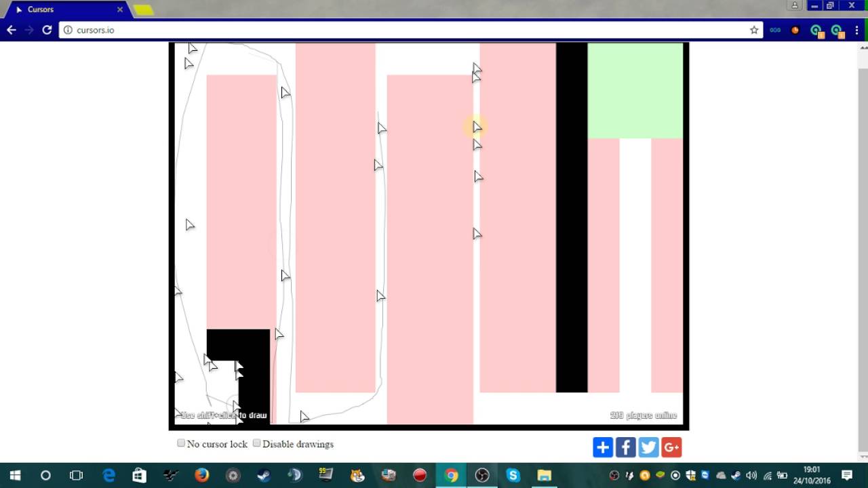Open the Windows Store taskbar icon
Screen dimensions: 868x488
140,475
